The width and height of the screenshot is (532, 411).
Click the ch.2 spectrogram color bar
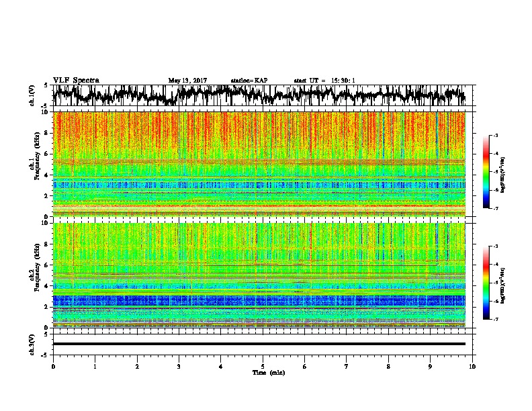[486, 283]
